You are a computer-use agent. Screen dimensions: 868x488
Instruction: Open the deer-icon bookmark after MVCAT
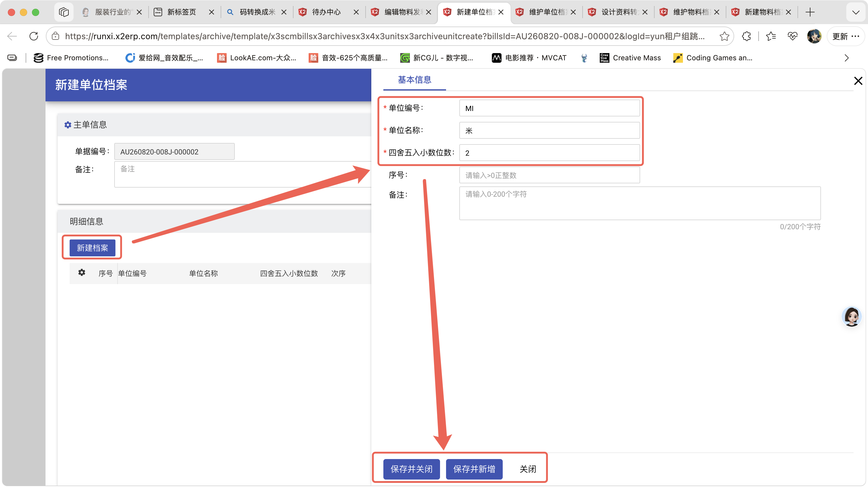[584, 58]
